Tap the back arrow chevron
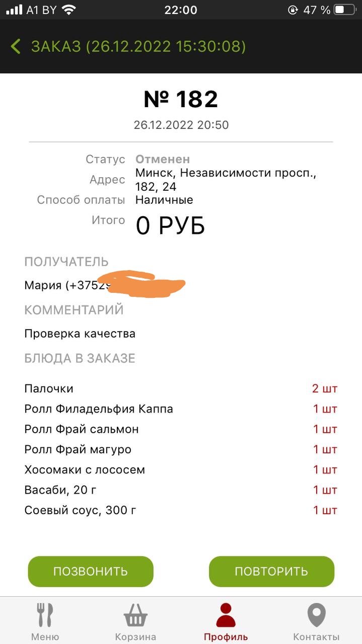The height and width of the screenshot is (644, 362). pyautogui.click(x=16, y=47)
